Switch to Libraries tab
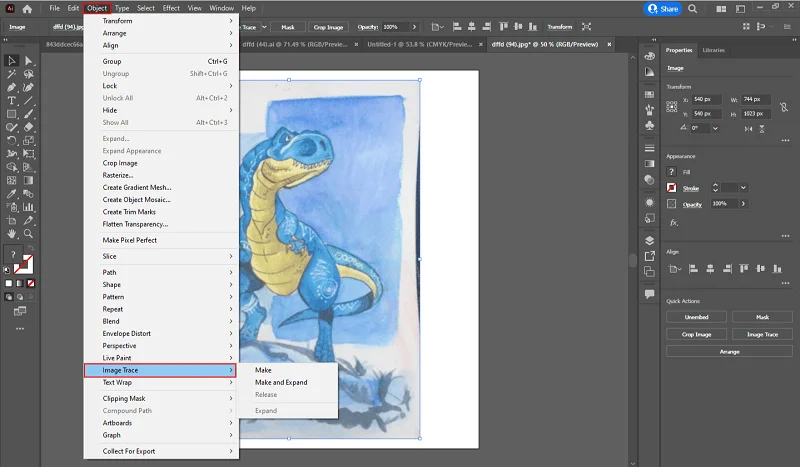The width and height of the screenshot is (800, 467). click(713, 50)
